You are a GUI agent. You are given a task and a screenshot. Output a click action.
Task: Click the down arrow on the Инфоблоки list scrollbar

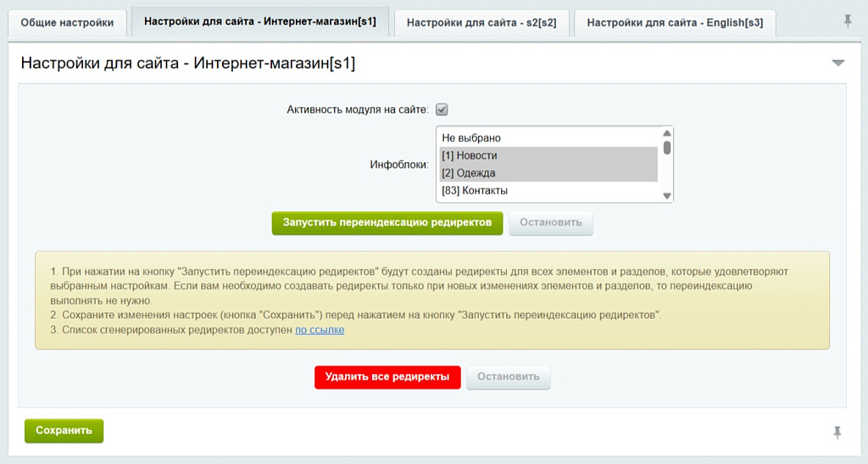point(667,195)
